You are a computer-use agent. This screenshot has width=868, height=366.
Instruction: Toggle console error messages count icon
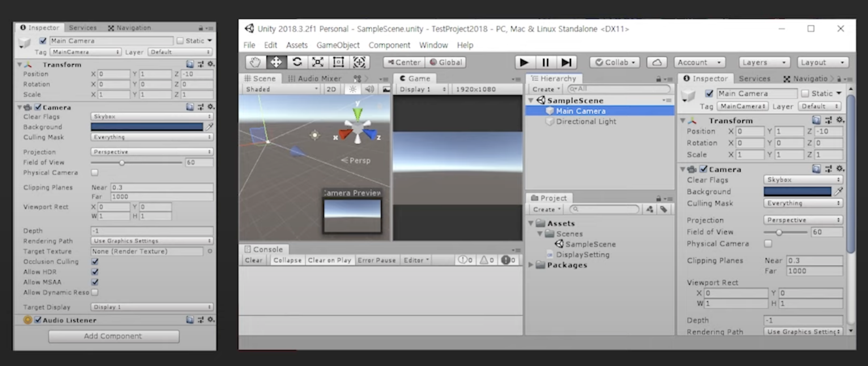click(509, 260)
